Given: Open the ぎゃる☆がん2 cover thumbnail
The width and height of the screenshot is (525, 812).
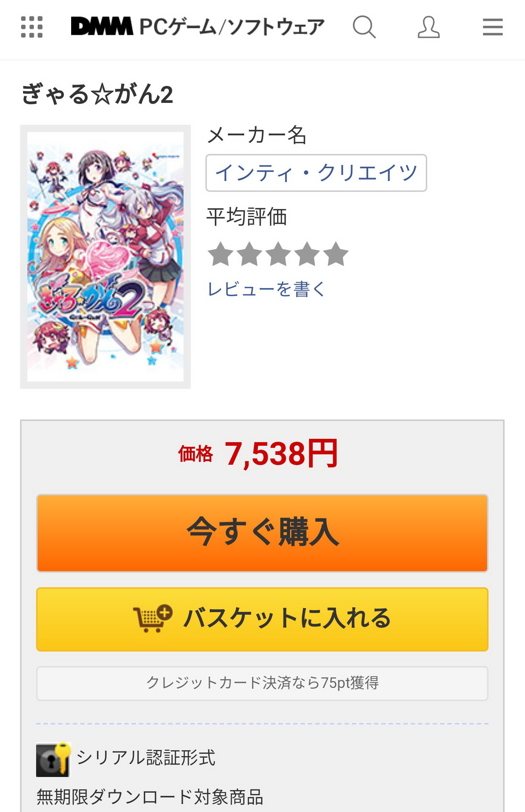Looking at the screenshot, I should click(x=105, y=257).
